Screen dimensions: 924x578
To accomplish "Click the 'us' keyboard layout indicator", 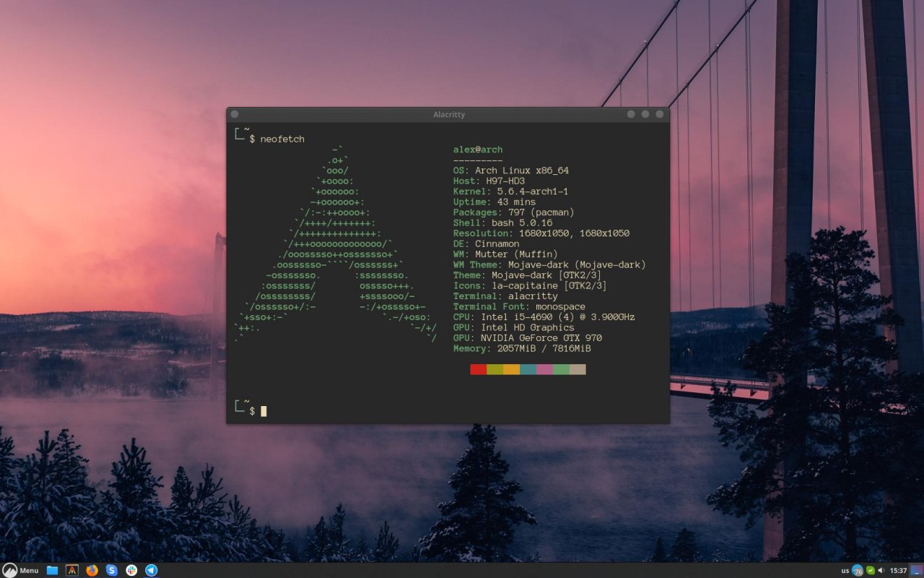I will click(x=845, y=571).
